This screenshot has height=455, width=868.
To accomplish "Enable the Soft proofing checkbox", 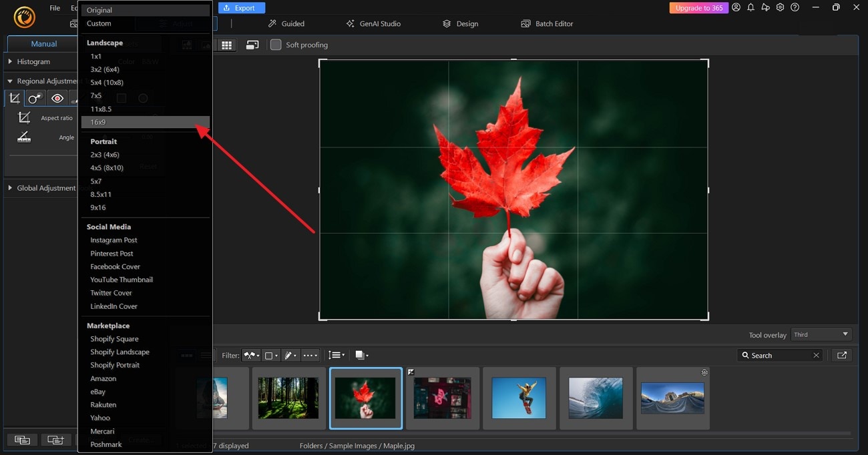I will coord(276,45).
